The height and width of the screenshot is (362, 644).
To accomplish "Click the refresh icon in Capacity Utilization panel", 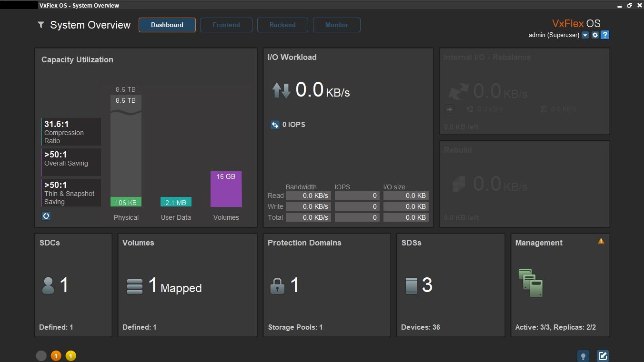I will pyautogui.click(x=46, y=216).
